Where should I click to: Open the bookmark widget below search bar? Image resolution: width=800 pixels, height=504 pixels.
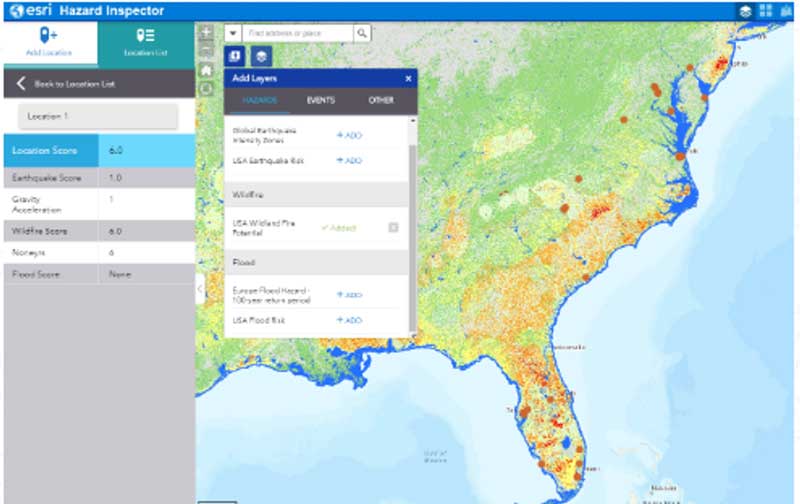pyautogui.click(x=235, y=56)
